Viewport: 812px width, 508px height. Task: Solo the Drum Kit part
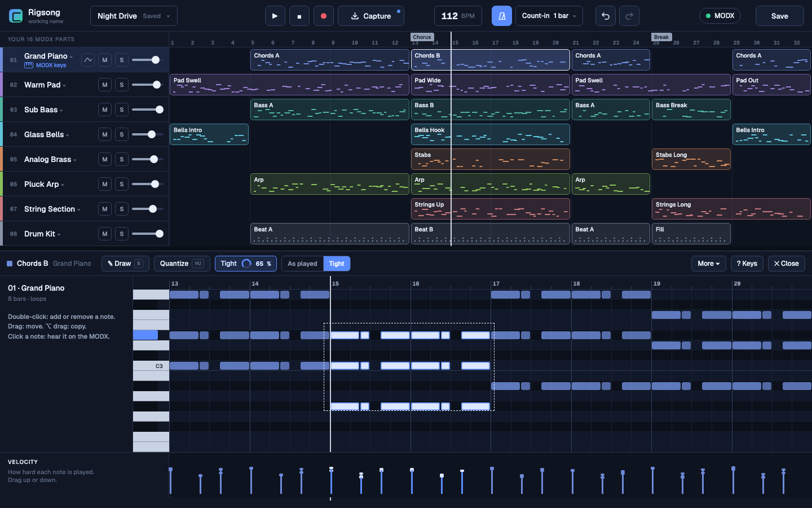point(122,234)
